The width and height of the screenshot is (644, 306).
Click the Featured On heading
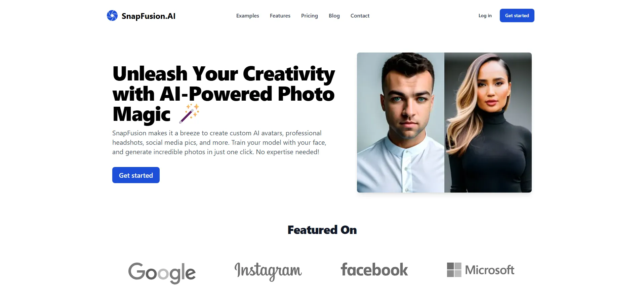coord(322,230)
